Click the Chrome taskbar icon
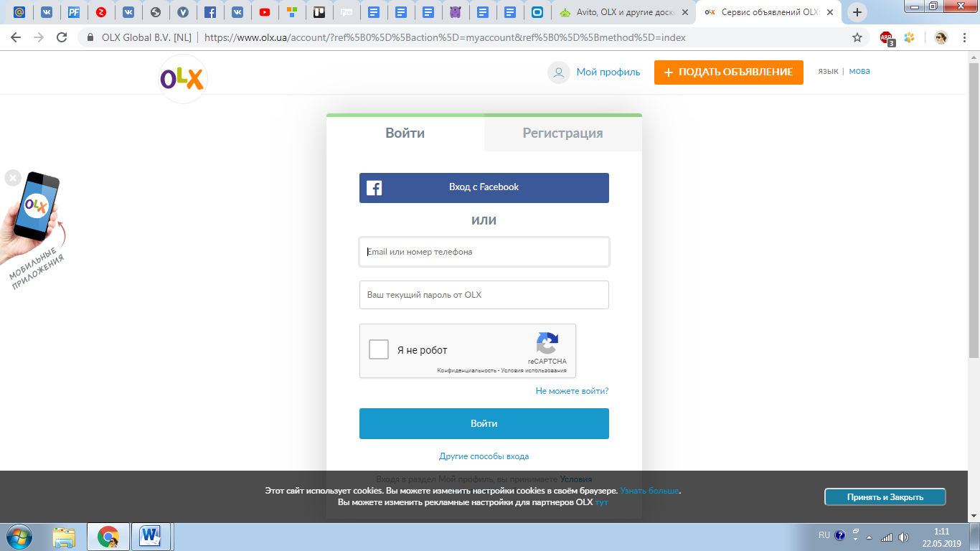The height and width of the screenshot is (551, 980). pos(108,537)
